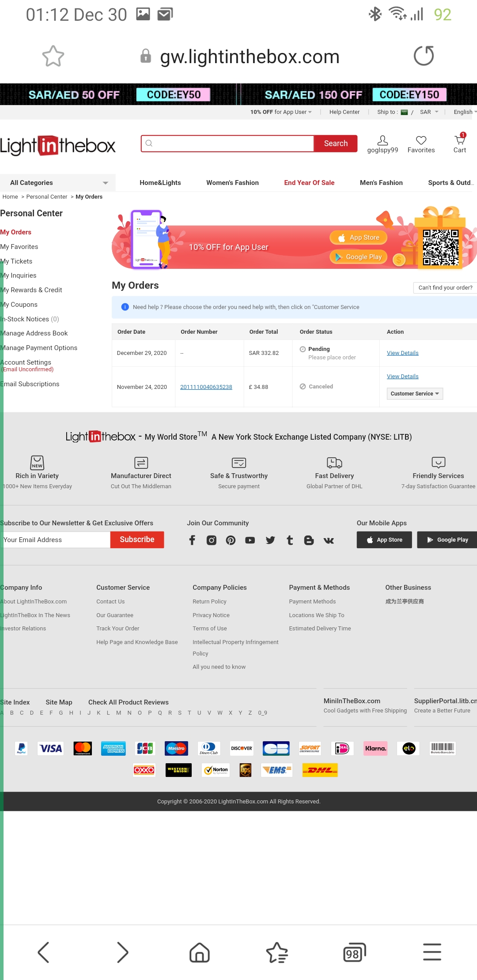
Task: Open Help Center link
Action: pos(344,112)
